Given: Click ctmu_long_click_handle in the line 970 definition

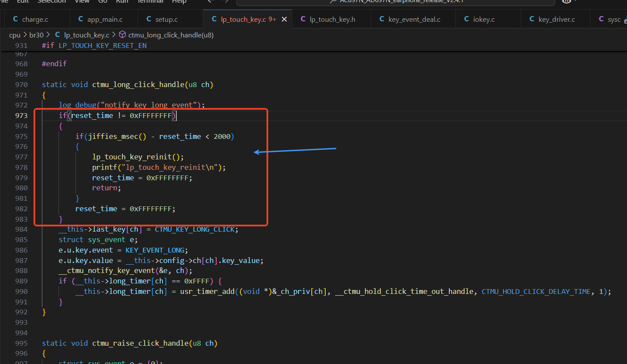Looking at the screenshot, I should [x=138, y=84].
